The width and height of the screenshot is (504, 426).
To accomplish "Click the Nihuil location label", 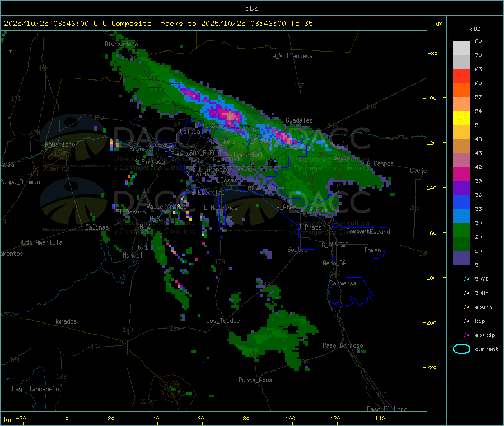I will pyautogui.click(x=133, y=255).
